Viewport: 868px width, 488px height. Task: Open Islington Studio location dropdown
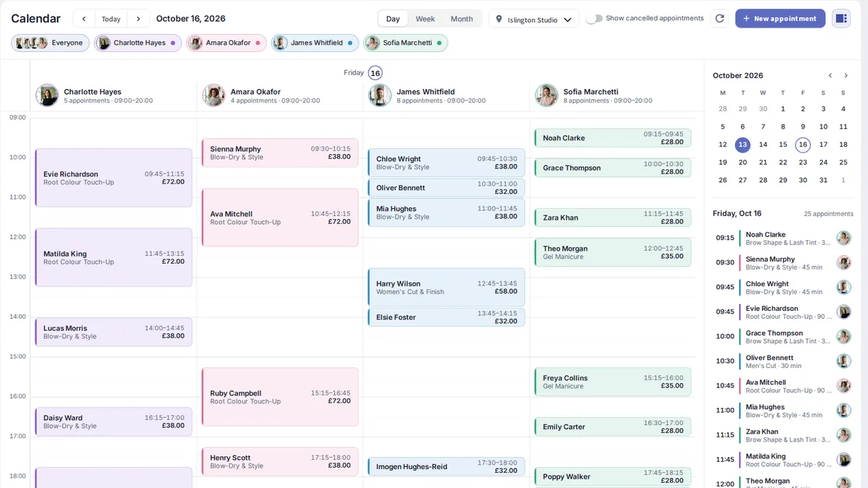[x=534, y=20]
